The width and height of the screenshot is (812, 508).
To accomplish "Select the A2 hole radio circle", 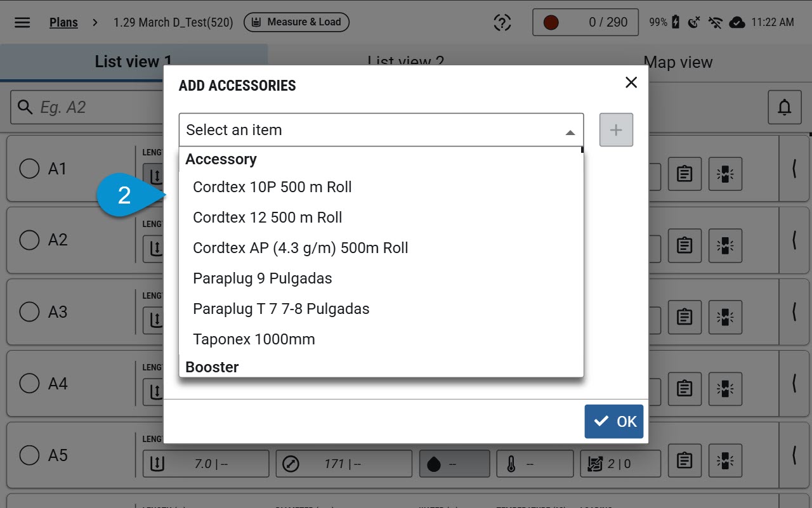I will [29, 240].
